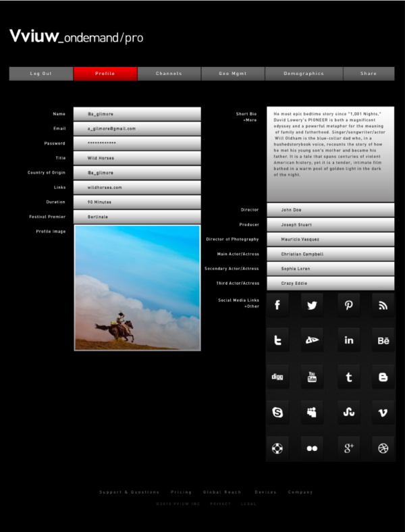405x532 pixels.
Task: Click the horse rider profile image
Action: [137, 288]
